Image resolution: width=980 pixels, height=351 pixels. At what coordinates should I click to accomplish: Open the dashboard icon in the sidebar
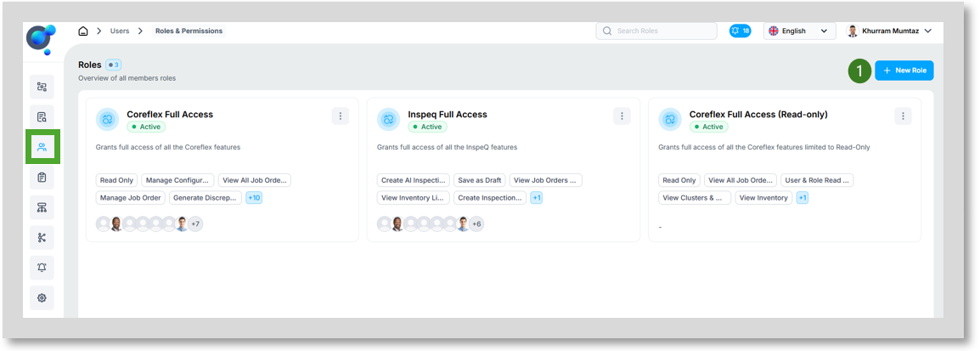tap(42, 87)
